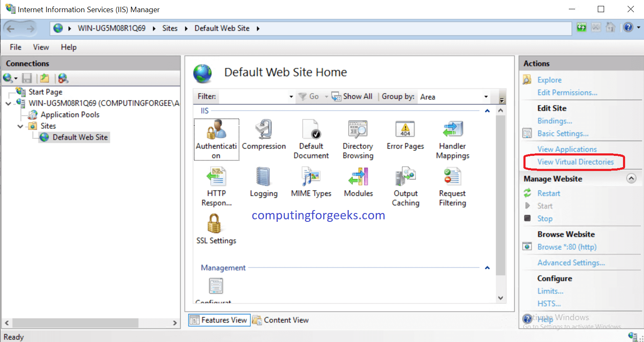Image resolution: width=644 pixels, height=342 pixels.
Task: Collapse the Manage Website section
Action: pyautogui.click(x=631, y=178)
